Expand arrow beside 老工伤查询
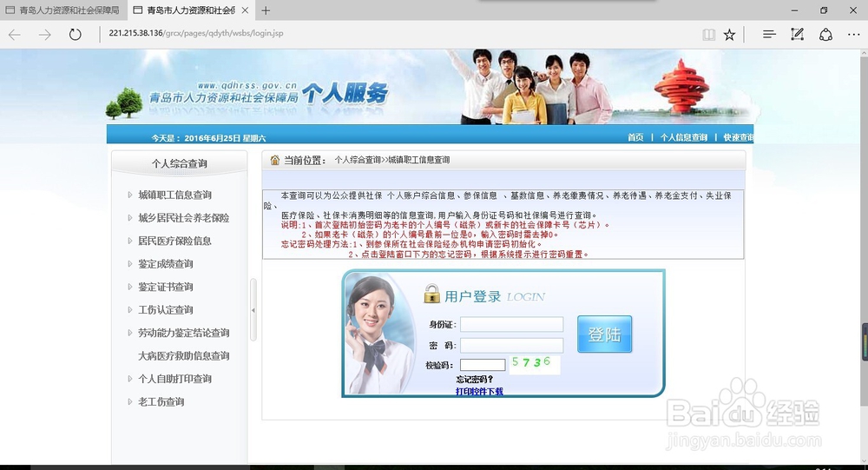Image resolution: width=868 pixels, height=470 pixels. [x=129, y=401]
